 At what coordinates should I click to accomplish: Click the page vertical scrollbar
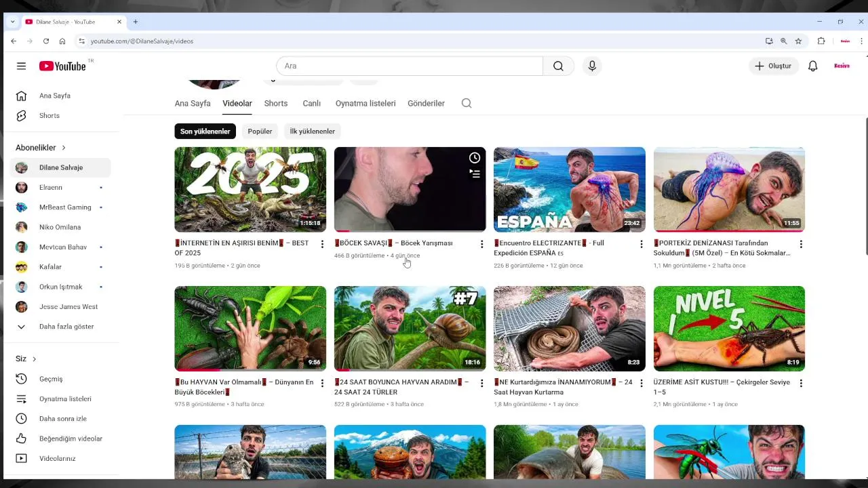click(865, 186)
